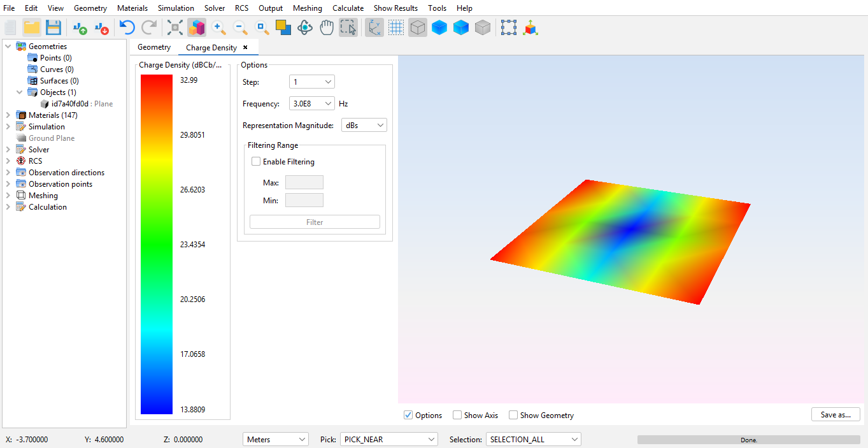Open the Meshing menu
The image size is (868, 448).
[307, 8]
